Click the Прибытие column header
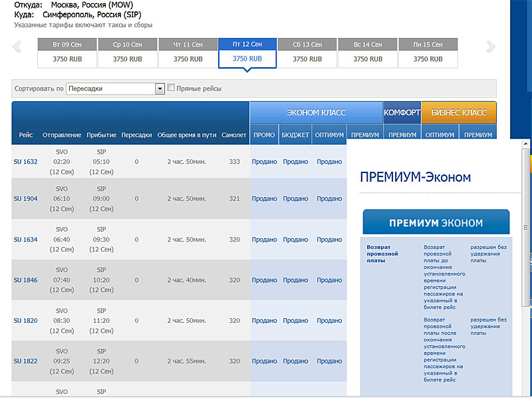 (102, 135)
